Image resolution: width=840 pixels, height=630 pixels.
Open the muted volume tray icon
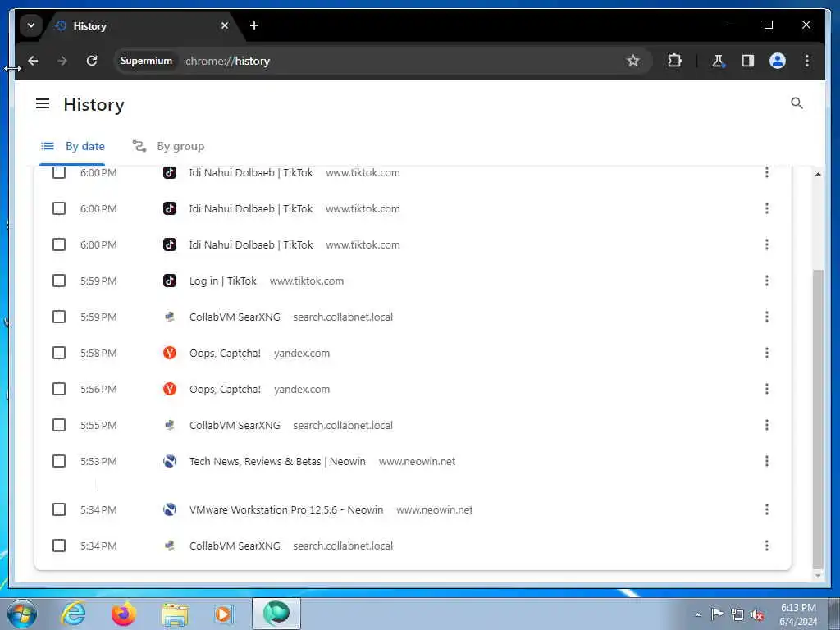(x=757, y=614)
